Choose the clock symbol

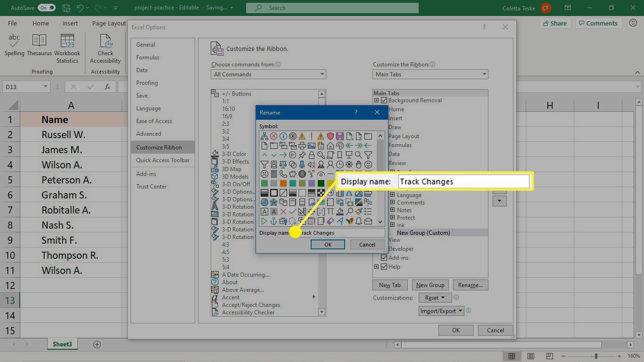click(x=340, y=165)
